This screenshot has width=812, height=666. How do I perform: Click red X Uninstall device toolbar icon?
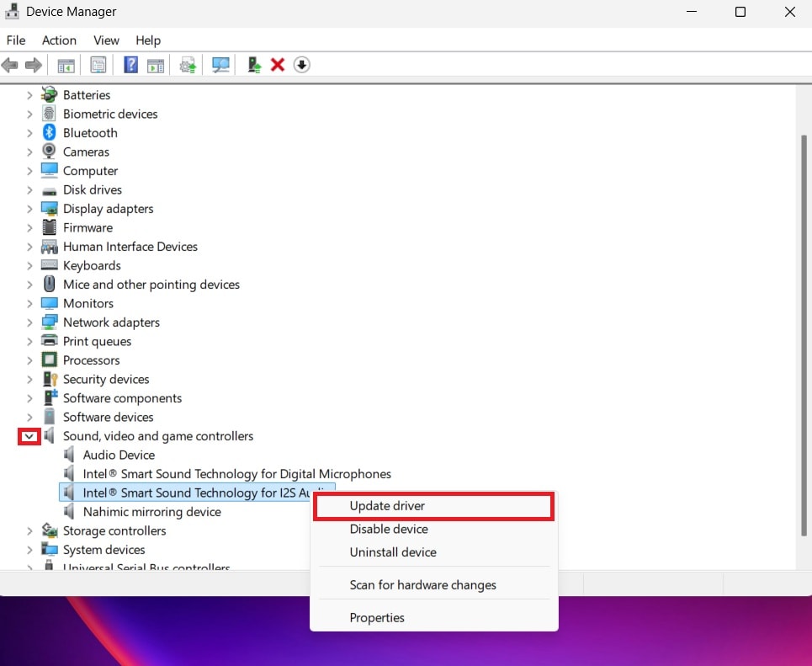(278, 66)
